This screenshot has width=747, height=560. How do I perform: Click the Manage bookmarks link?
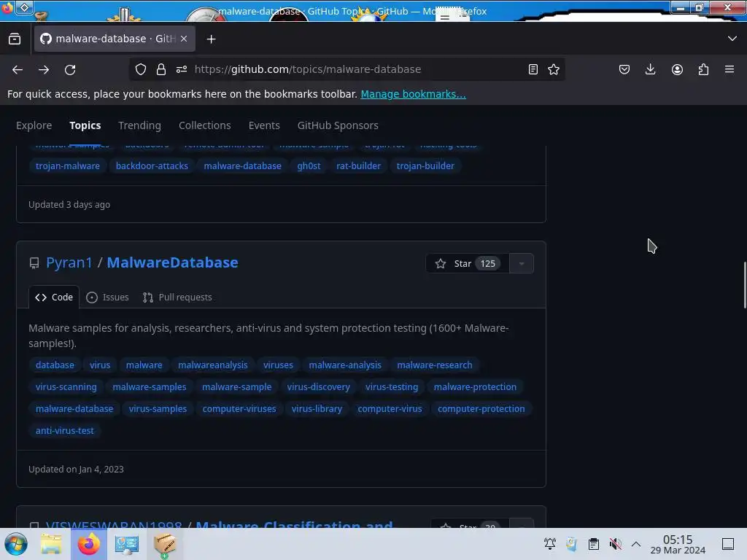pos(413,94)
